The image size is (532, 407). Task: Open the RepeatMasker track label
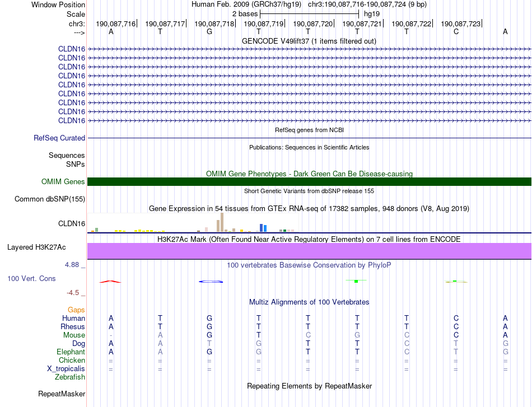coord(62,394)
